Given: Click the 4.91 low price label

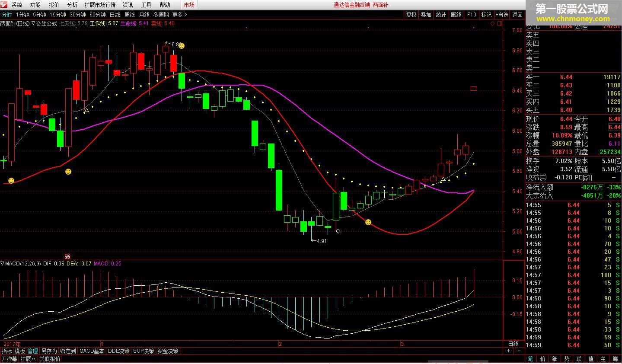Looking at the screenshot, I should [x=322, y=241].
